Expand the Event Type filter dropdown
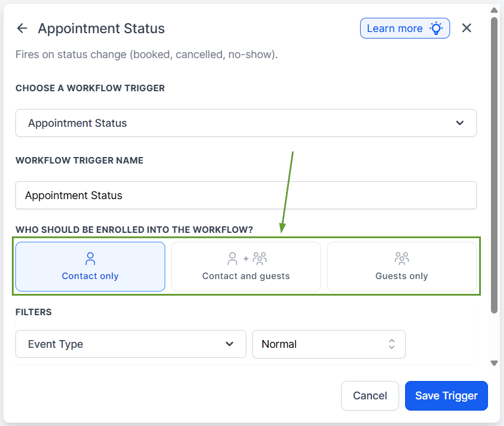Viewport: 504px width, 426px height. [x=131, y=344]
